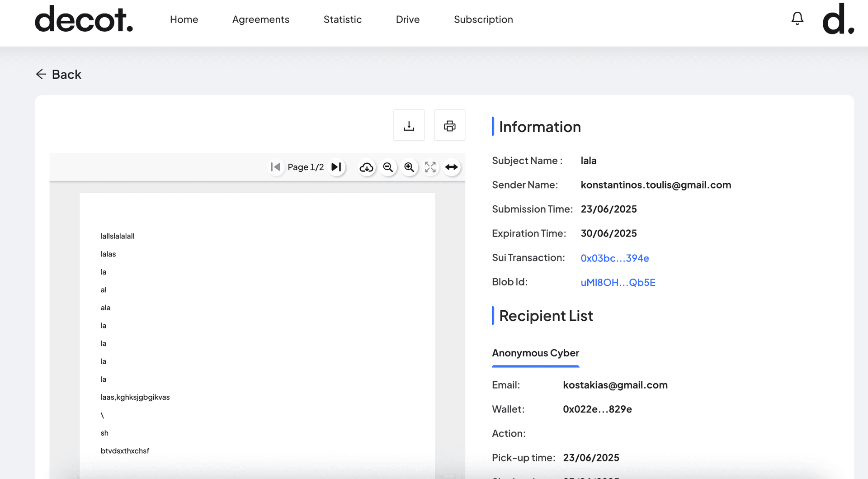Viewport: 868px width, 479px height.
Task: Open the notifications bell
Action: click(797, 19)
